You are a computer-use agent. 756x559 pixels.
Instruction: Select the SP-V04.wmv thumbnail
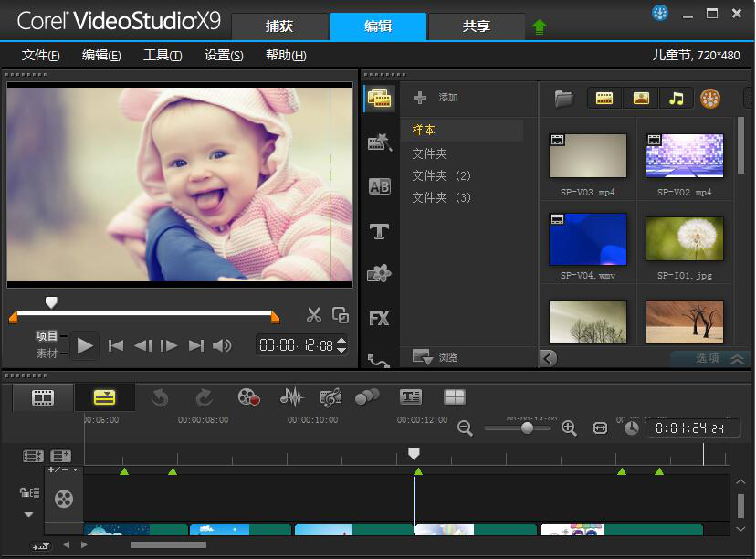(x=588, y=239)
